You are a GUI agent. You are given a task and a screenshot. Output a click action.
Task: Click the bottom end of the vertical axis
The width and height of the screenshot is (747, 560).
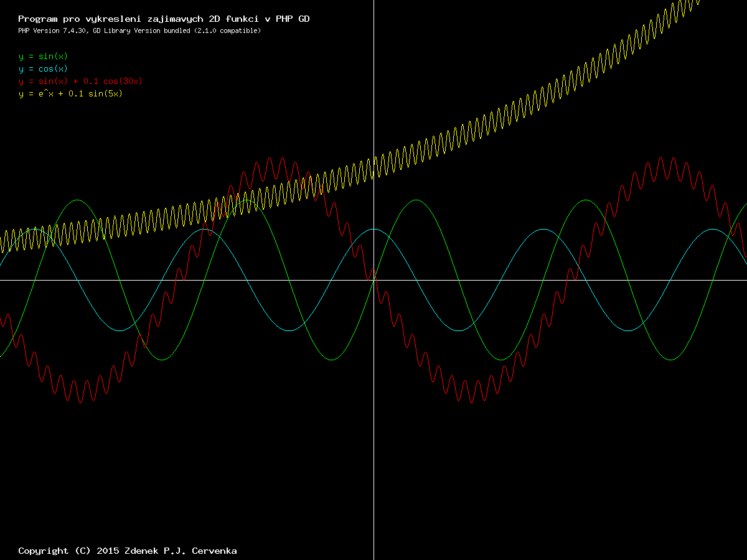coord(374,558)
